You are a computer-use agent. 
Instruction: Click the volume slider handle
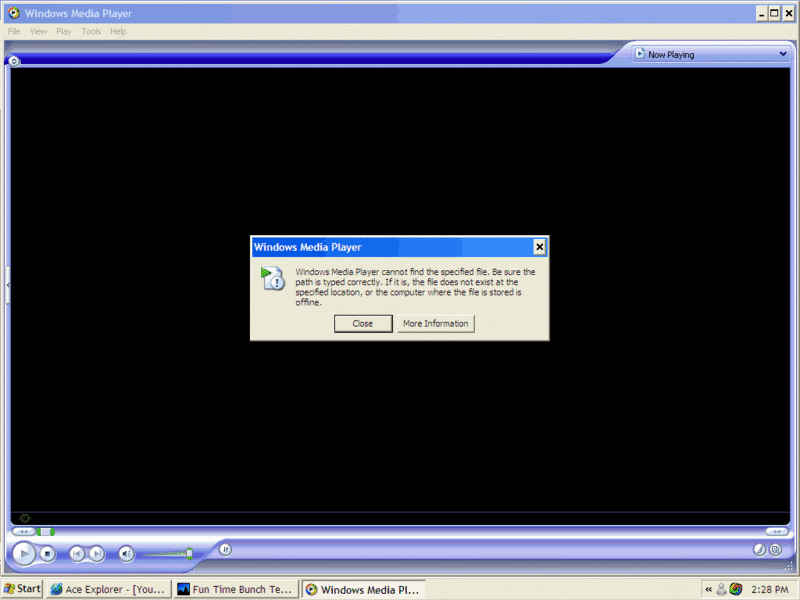189,553
